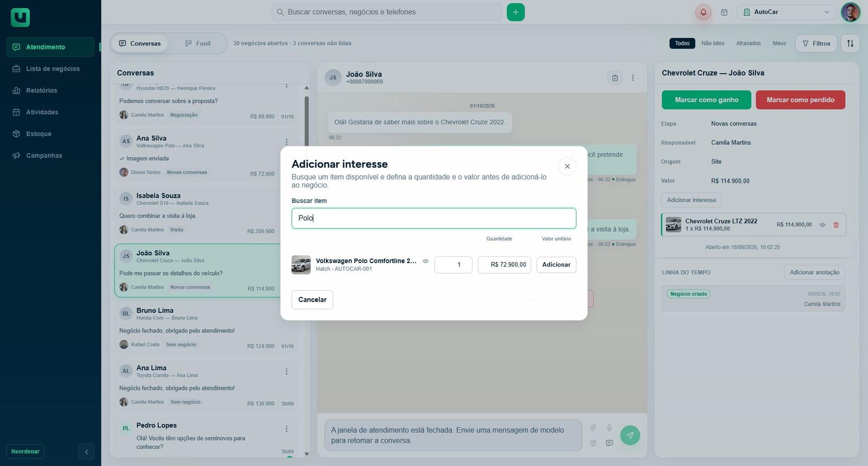
Task: Filter by Não lidos
Action: click(712, 43)
